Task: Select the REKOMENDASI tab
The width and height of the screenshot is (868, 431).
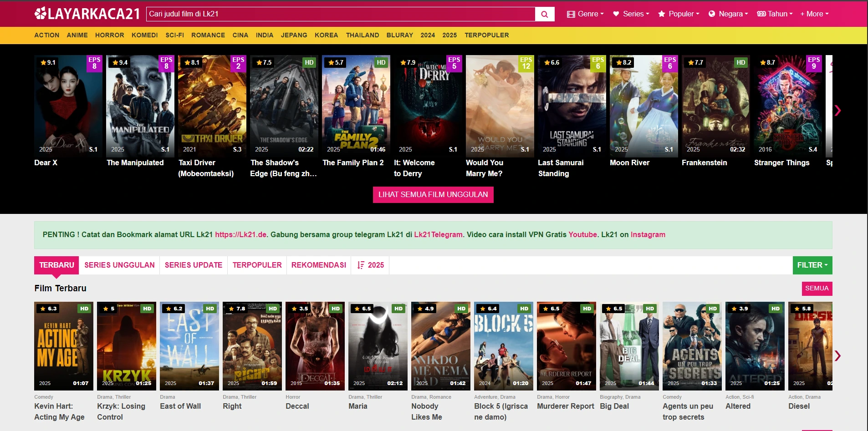Action: point(318,265)
